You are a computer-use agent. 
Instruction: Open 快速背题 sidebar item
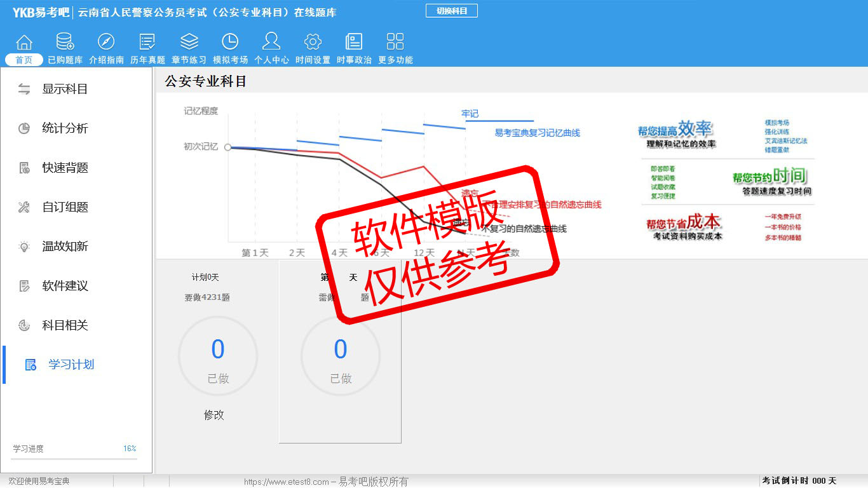point(65,168)
